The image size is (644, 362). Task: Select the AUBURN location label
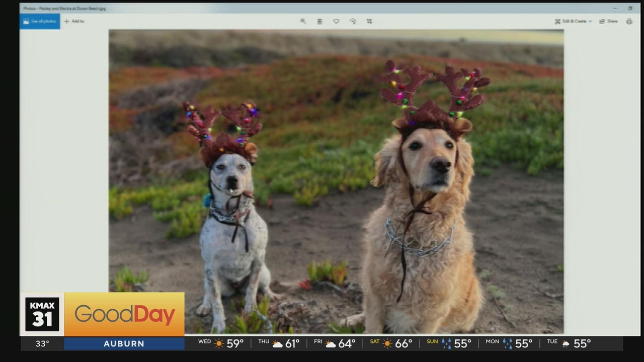click(124, 344)
